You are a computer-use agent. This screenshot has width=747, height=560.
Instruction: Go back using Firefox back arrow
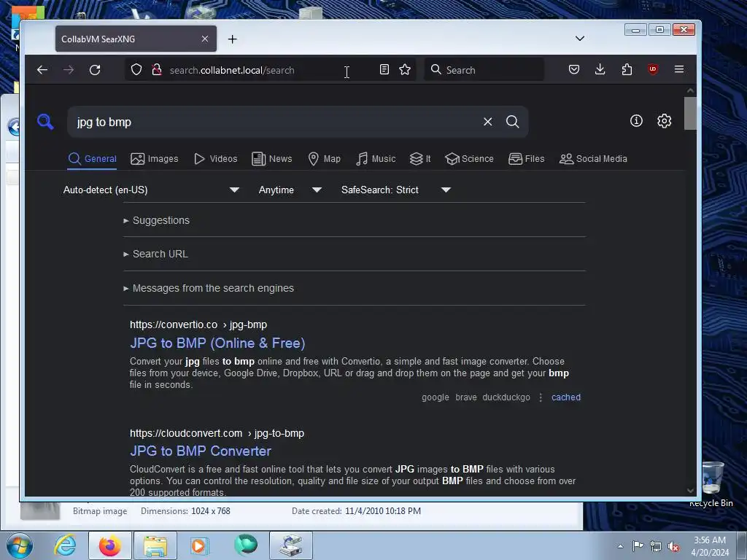click(x=42, y=70)
